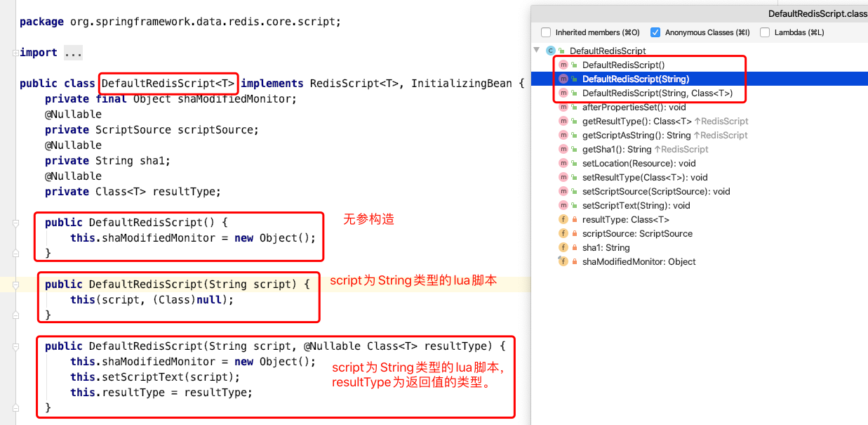Image resolution: width=868 pixels, height=425 pixels.
Task: Open RedisScript via the getSha1 inheritance link
Action: [x=681, y=149]
